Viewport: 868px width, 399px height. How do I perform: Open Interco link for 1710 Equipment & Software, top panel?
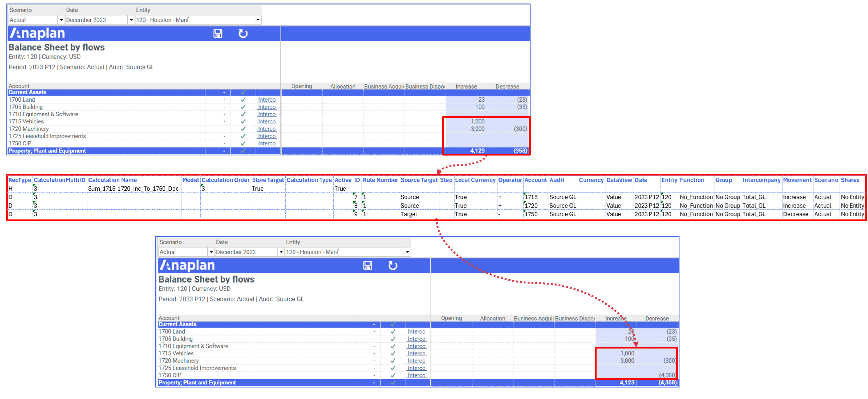pyautogui.click(x=267, y=114)
